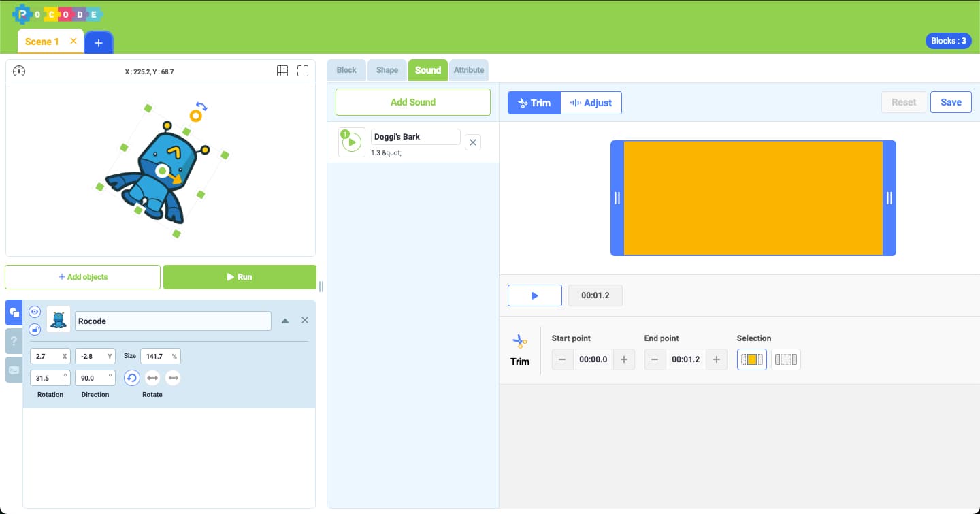Open the help question-mark side tab
This screenshot has width=980, height=514.
pos(14,340)
